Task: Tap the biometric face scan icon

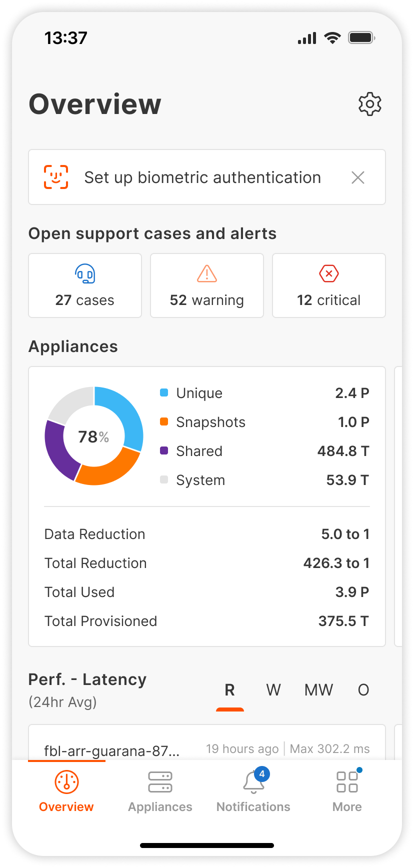Action: click(56, 177)
